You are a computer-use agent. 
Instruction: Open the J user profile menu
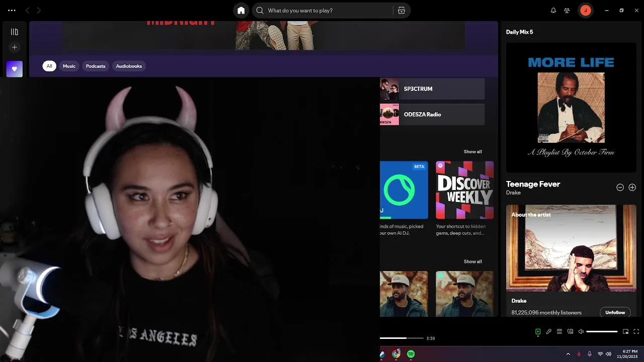585,10
